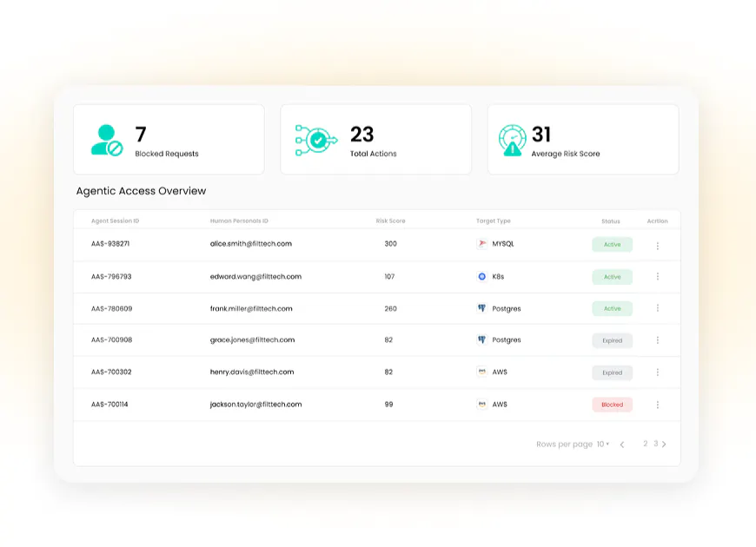Open action menu for session AAS-938271
This screenshot has width=756, height=547.
pos(657,245)
